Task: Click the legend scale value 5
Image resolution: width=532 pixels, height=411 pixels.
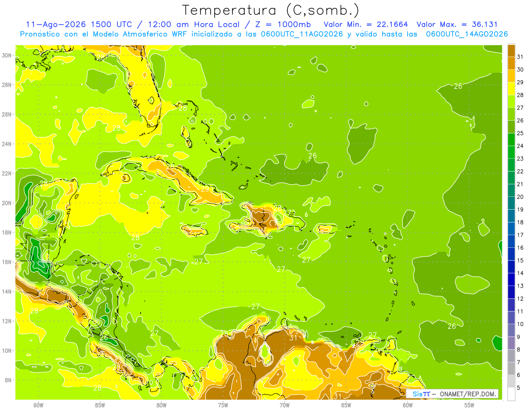Action: point(518,388)
